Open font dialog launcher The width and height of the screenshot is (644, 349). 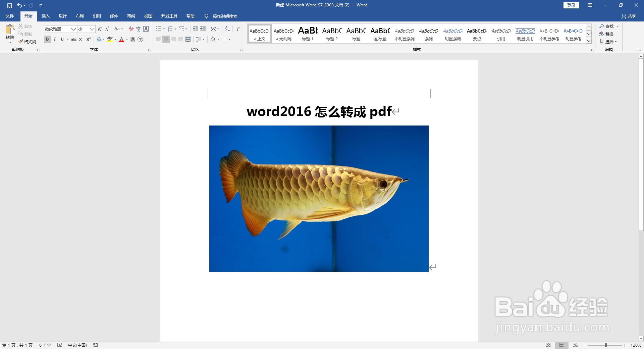pyautogui.click(x=150, y=50)
